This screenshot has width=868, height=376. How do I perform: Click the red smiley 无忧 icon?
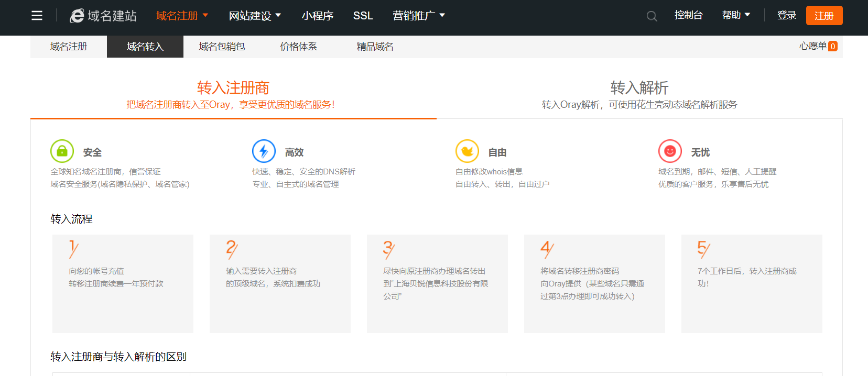click(670, 151)
